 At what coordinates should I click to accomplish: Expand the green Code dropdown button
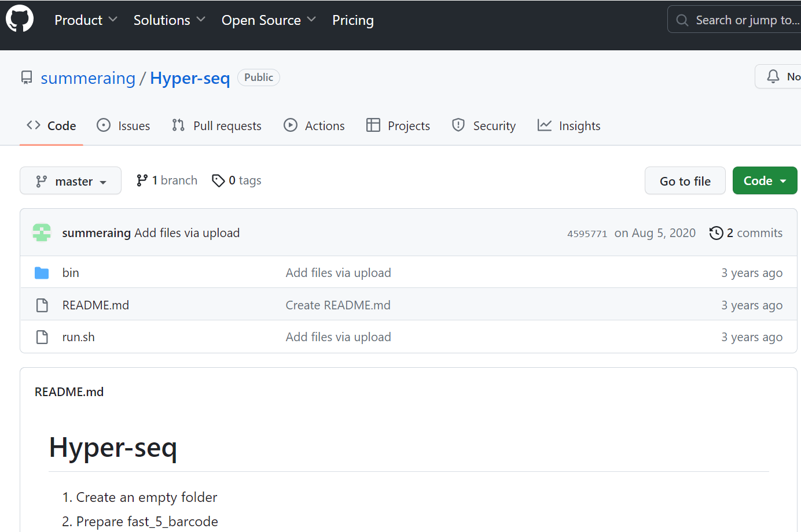coord(765,181)
